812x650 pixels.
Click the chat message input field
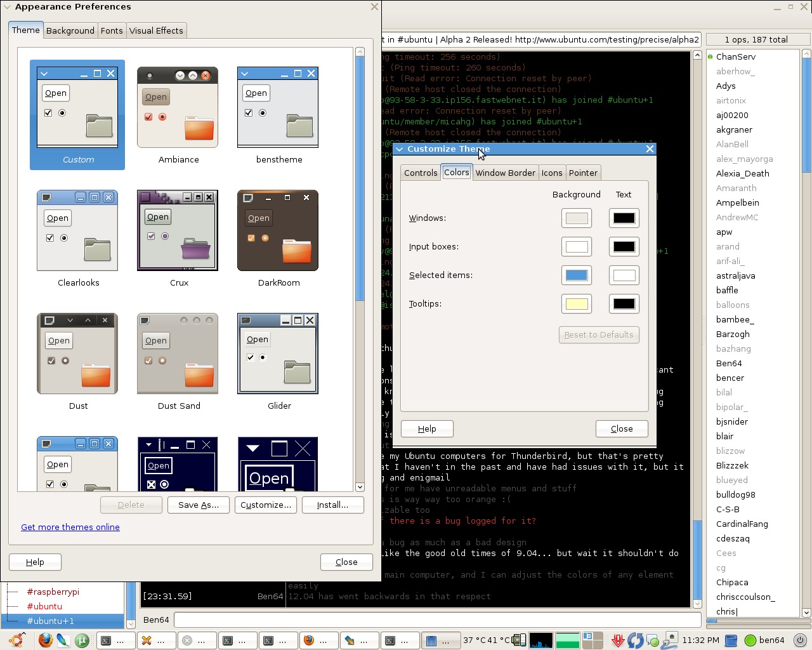click(436, 620)
